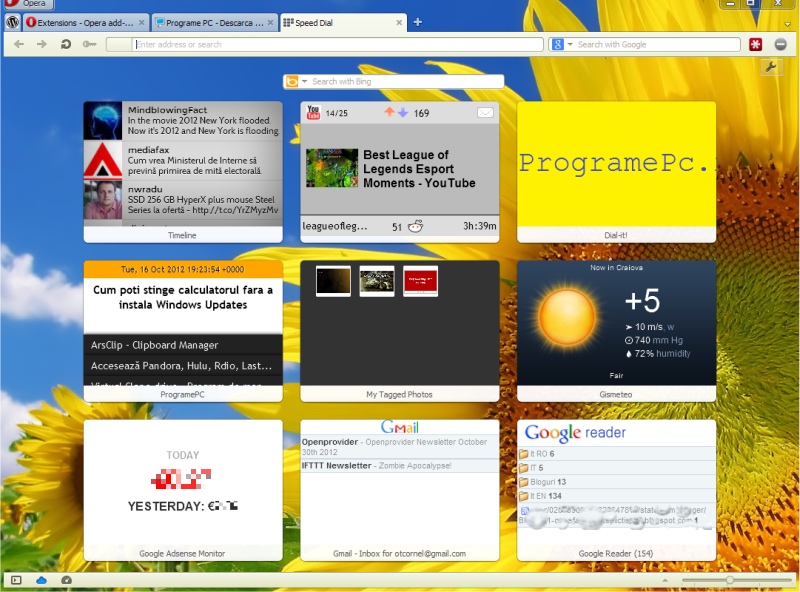Reload the page with the reload icon
This screenshot has height=592, width=800.
(65, 44)
